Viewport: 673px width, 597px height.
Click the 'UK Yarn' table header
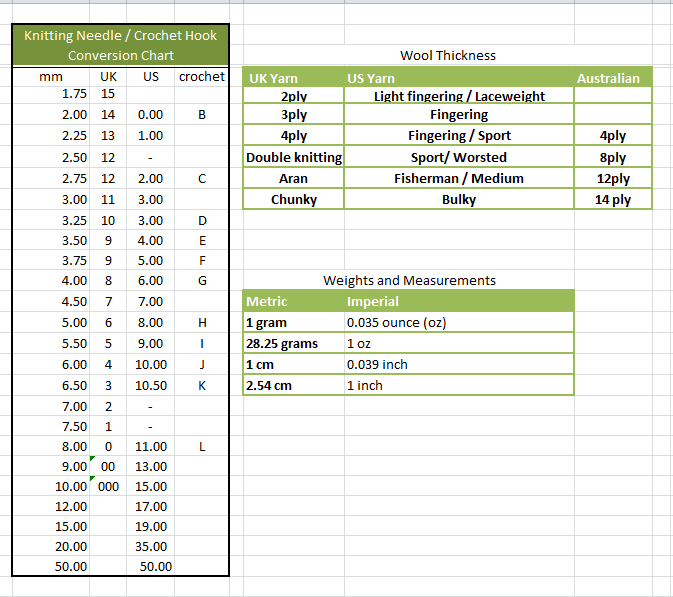pos(294,78)
